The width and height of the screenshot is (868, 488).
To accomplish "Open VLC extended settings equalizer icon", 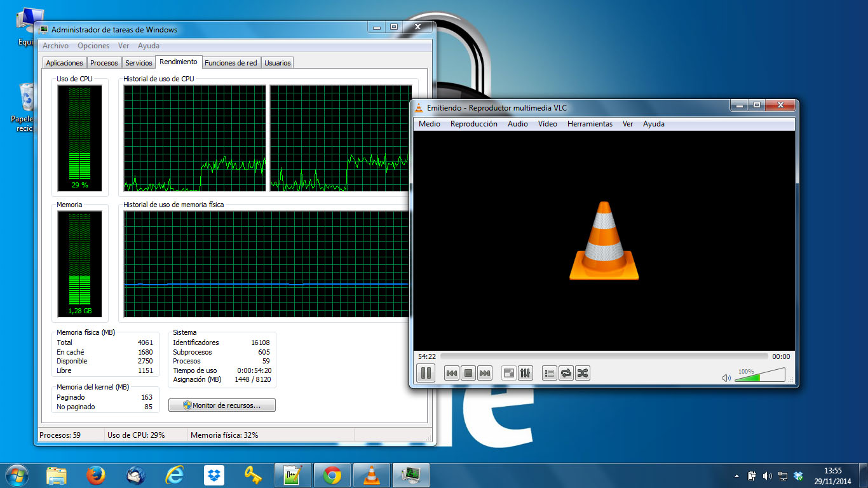I will (525, 373).
